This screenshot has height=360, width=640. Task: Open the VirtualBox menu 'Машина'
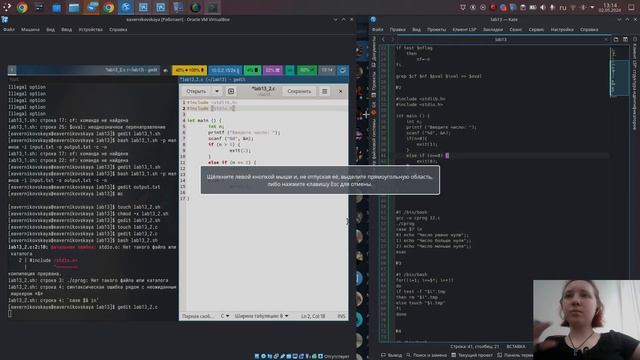pyautogui.click(x=30, y=29)
